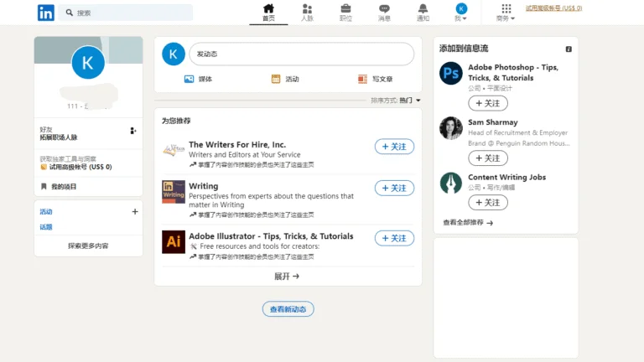Click the plus icon next to 活动
Viewport: 644px width, 362px height.
(135, 212)
